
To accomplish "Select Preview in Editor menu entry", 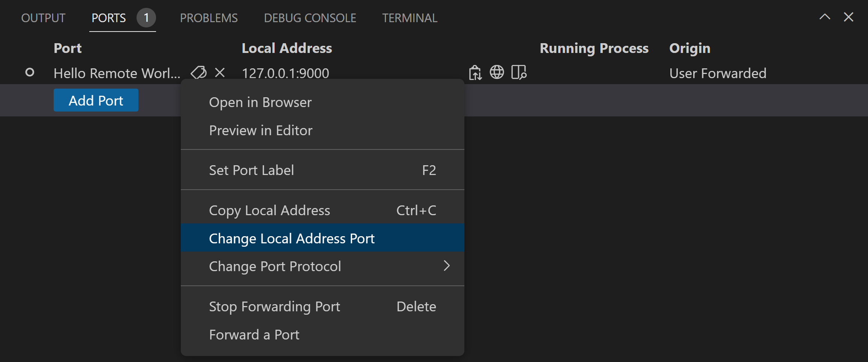I will pyautogui.click(x=261, y=130).
